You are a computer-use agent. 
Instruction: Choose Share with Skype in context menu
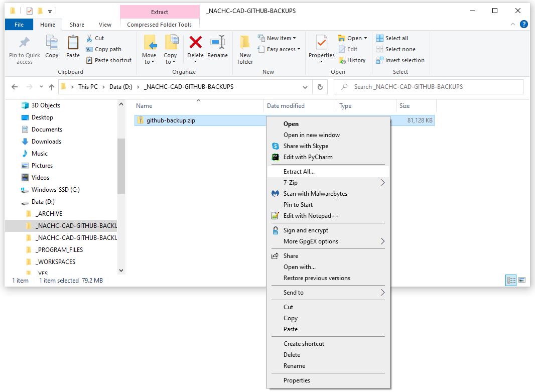coord(328,146)
